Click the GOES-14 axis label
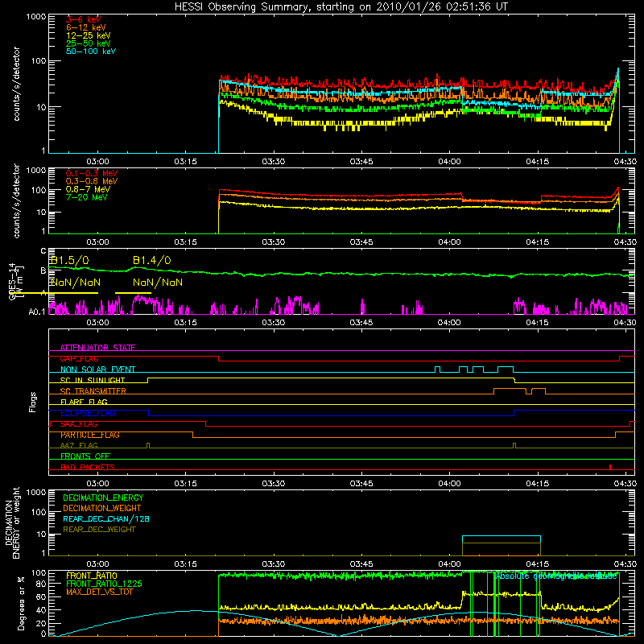Screen dimensions: 644x644 (14, 282)
